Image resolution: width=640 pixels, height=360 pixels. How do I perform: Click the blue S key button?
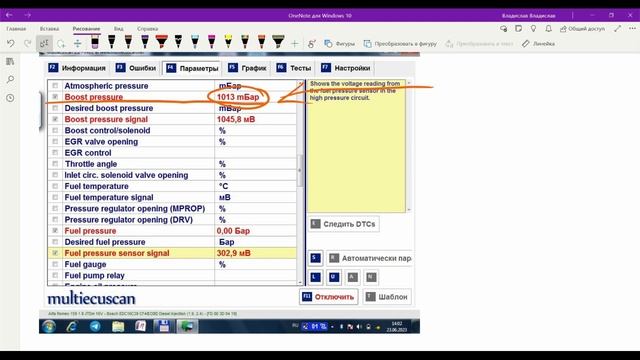tap(315, 258)
